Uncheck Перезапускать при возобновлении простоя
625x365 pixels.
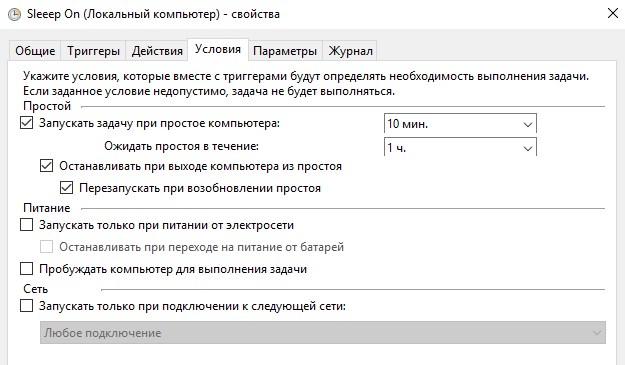click(x=66, y=188)
